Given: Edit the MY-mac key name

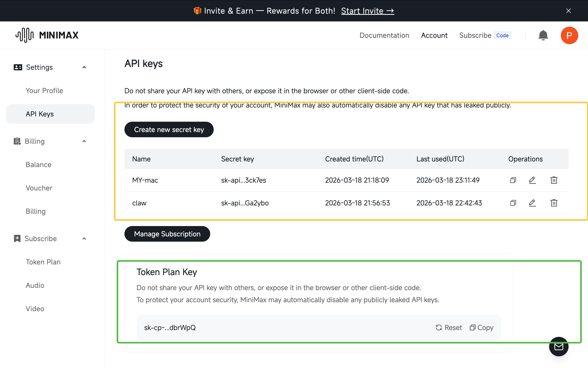Looking at the screenshot, I should [532, 180].
